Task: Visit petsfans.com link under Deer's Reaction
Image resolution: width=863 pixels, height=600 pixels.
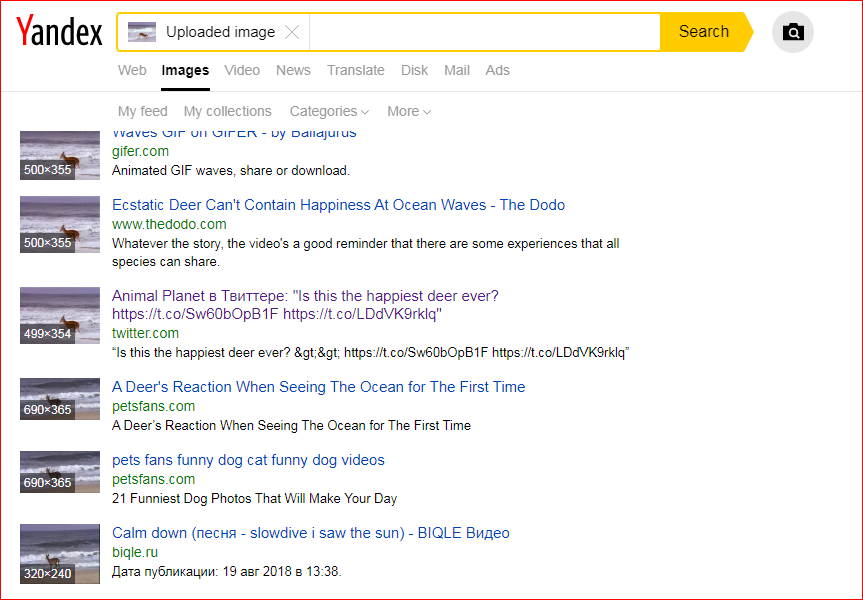Action: coord(154,406)
